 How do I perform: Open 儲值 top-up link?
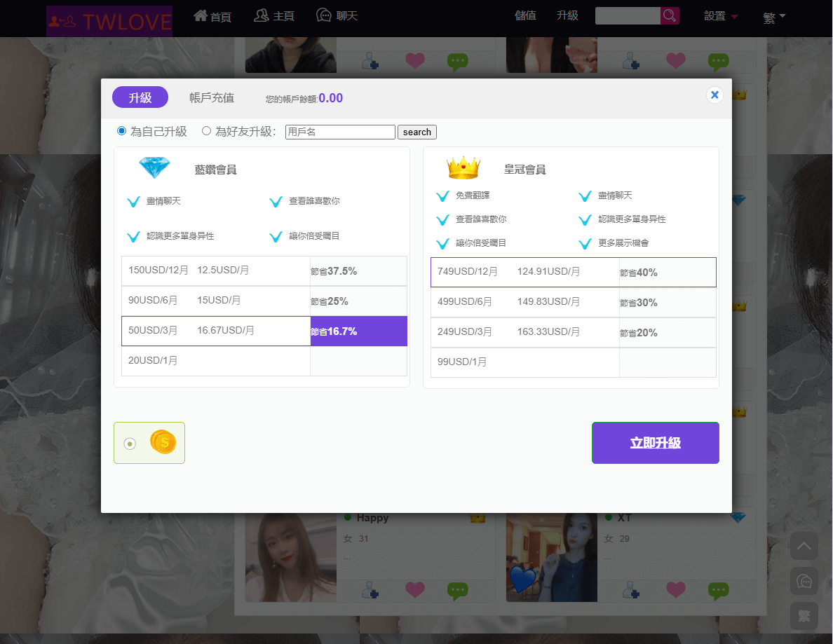coord(525,15)
